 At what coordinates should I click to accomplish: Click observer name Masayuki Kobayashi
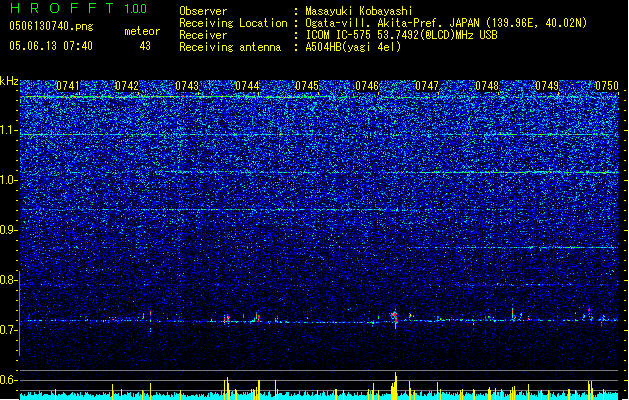click(359, 11)
